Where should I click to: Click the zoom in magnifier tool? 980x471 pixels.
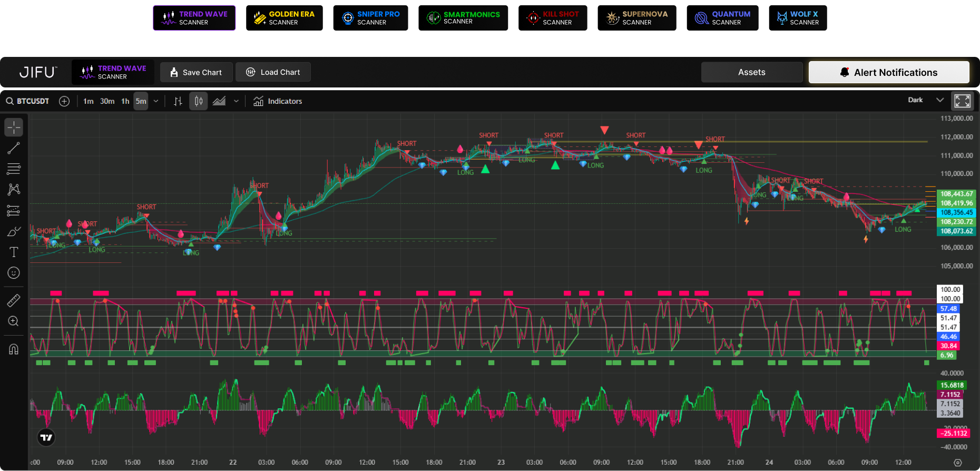[x=14, y=321]
